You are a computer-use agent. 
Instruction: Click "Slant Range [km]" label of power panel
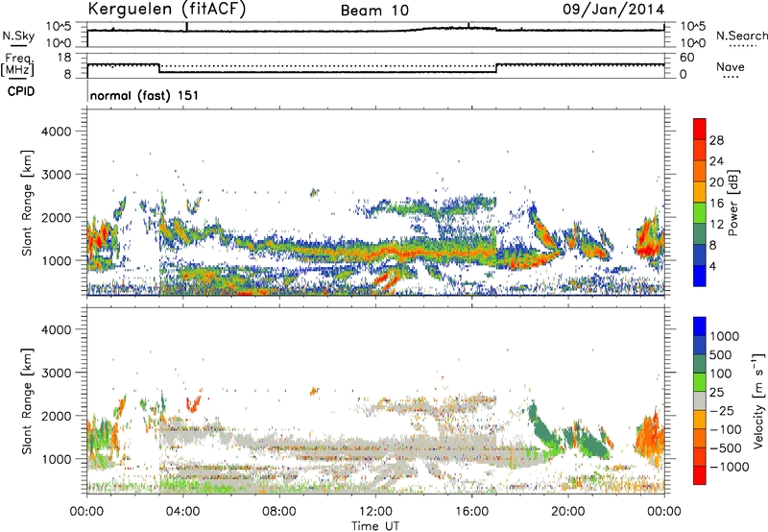pos(27,203)
